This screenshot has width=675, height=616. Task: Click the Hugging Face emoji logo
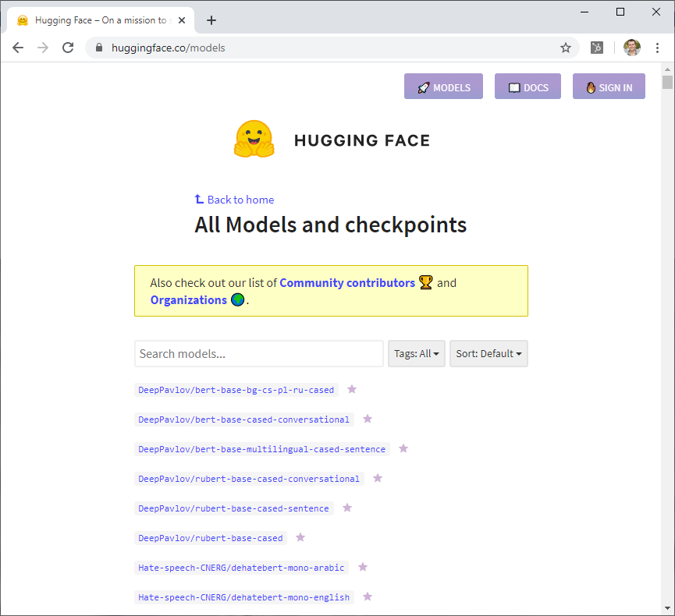(x=254, y=139)
